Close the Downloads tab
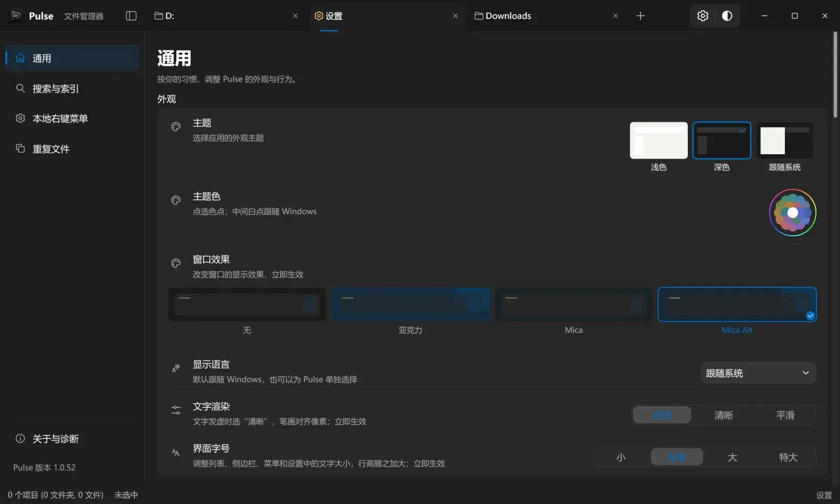Viewport: 840px width, 504px height. (615, 16)
